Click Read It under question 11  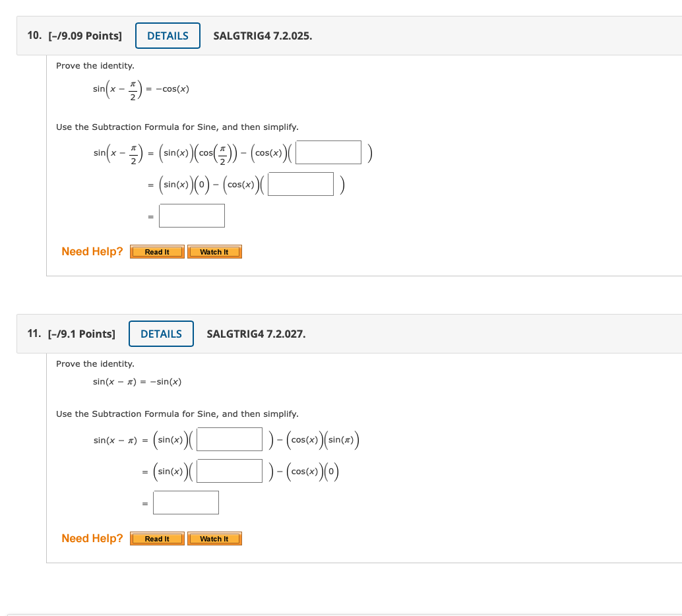click(x=157, y=539)
